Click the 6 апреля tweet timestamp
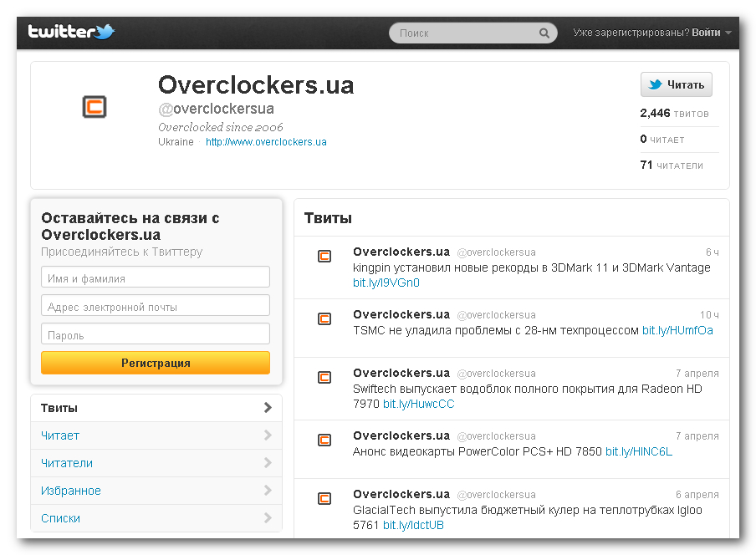Image resolution: width=756 pixels, height=555 pixels. 697,495
